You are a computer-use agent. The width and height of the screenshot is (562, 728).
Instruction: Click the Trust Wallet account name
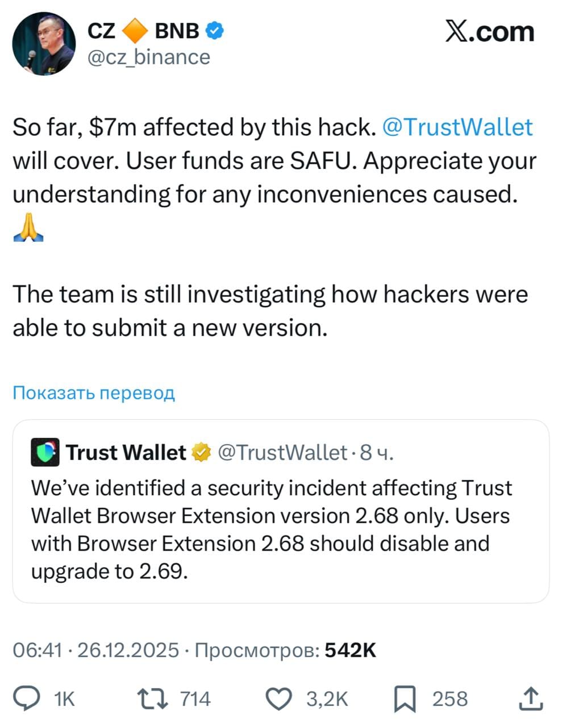(x=126, y=453)
